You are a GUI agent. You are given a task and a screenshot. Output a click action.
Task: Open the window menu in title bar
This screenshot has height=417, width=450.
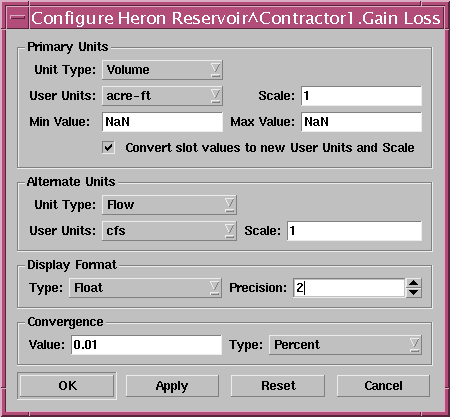point(18,18)
